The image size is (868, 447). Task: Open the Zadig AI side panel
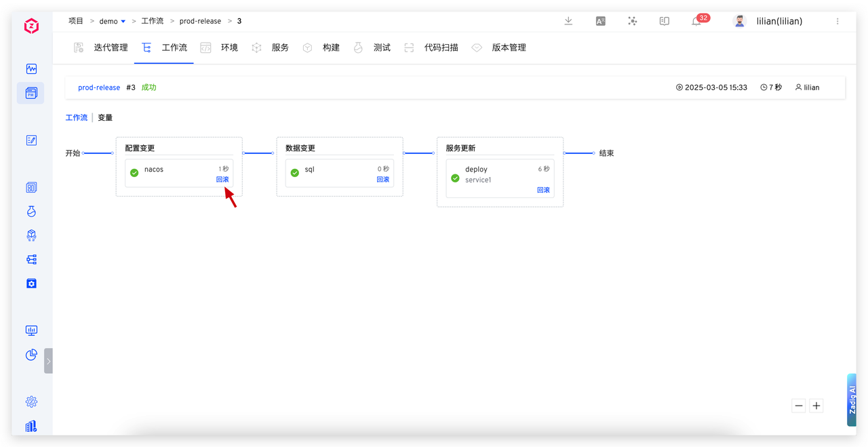pos(852,400)
